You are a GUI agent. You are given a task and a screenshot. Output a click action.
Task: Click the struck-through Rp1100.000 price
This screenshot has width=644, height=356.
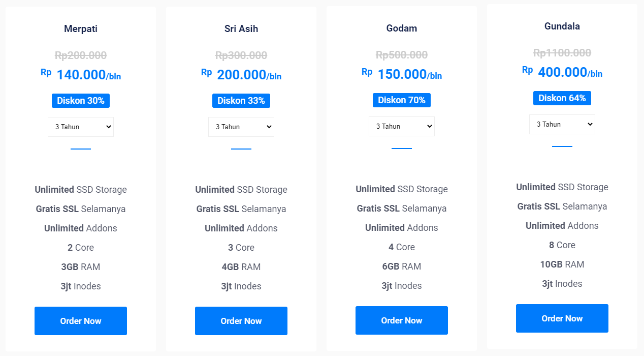(x=562, y=53)
